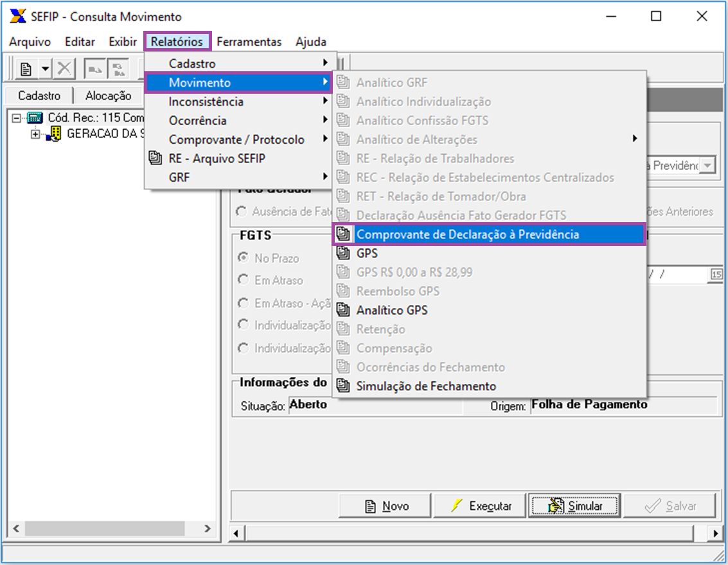
Task: Open the calendar date picker icon
Action: (716, 274)
